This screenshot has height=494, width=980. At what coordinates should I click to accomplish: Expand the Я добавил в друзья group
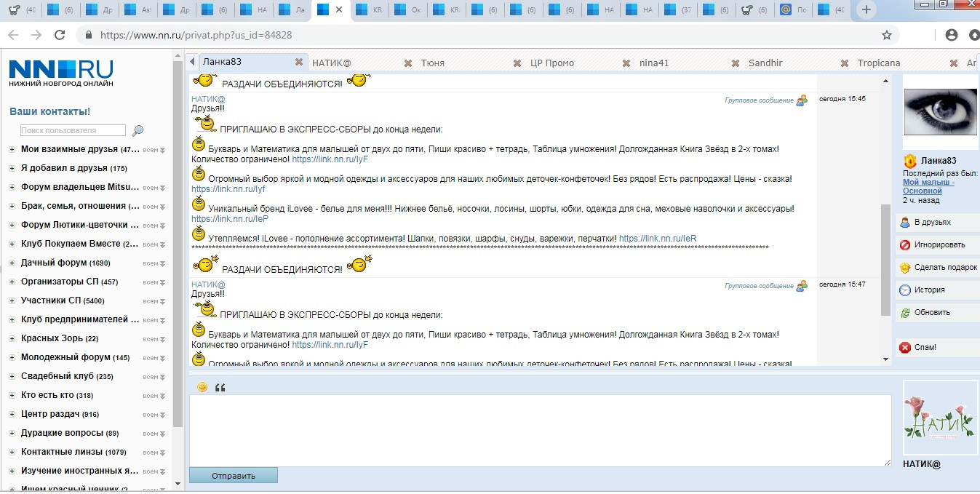12,169
